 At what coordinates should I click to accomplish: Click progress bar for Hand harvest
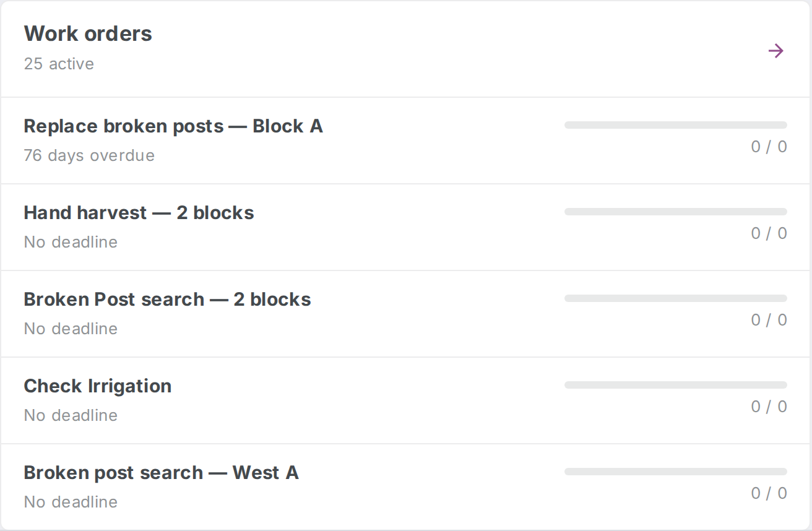click(x=676, y=212)
